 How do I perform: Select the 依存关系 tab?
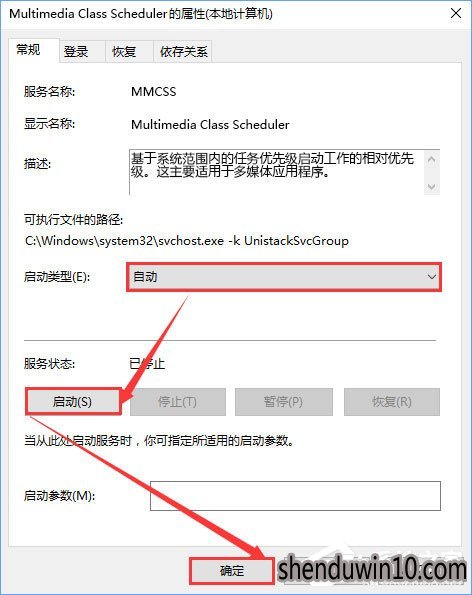click(183, 51)
